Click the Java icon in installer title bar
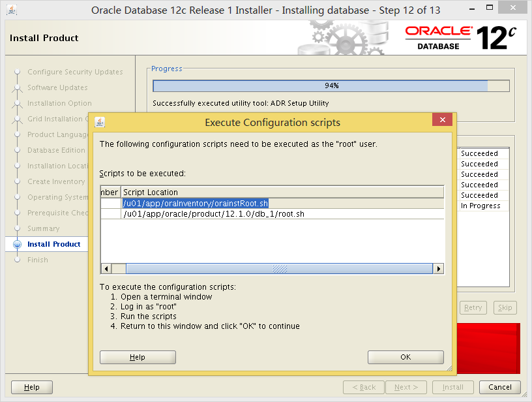Viewport: 532px width, 402px height. click(x=10, y=10)
